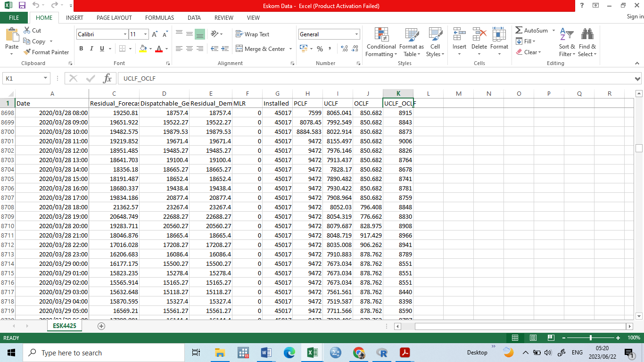Click the Orientation text-angle icon
644x362 pixels.
point(215,34)
